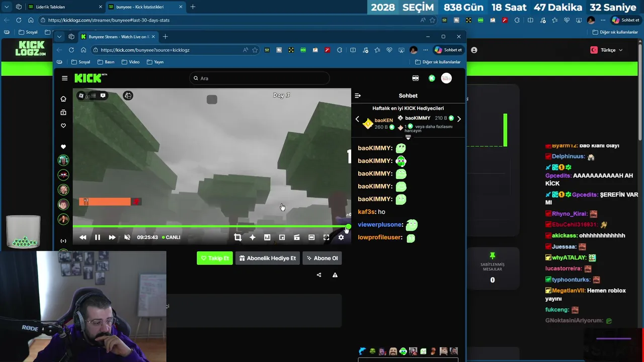Image resolution: width=644 pixels, height=362 pixels.
Task: Open player settings gear
Action: click(341, 237)
